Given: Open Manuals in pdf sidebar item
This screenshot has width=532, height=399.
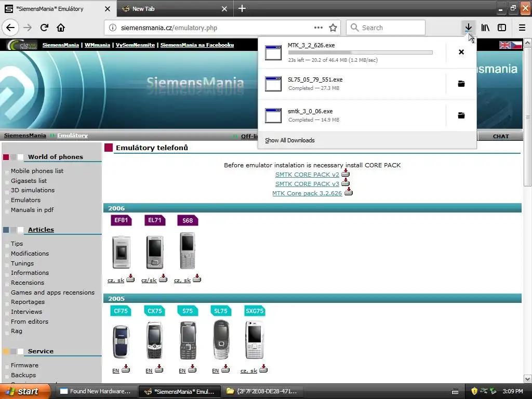Looking at the screenshot, I should tap(32, 210).
